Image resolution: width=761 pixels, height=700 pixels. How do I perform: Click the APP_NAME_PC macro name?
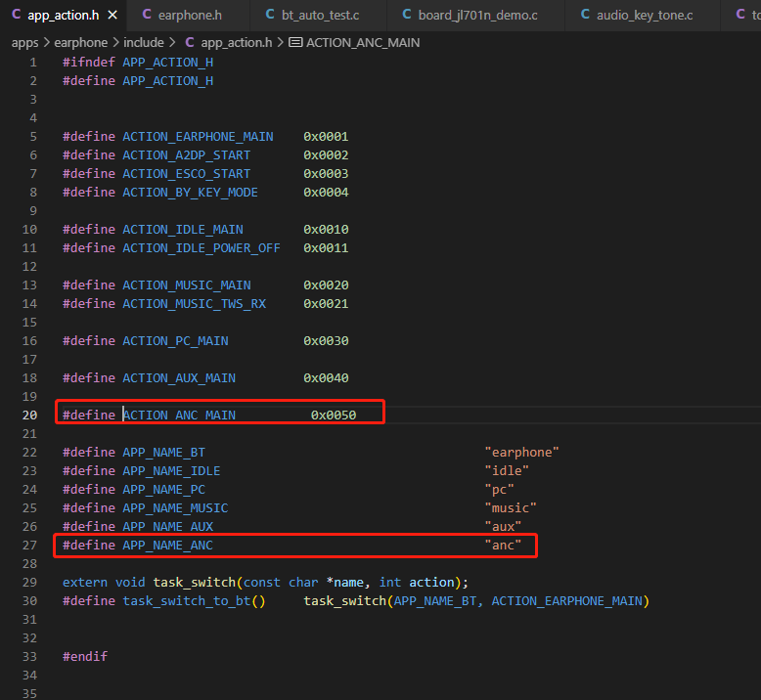163,490
